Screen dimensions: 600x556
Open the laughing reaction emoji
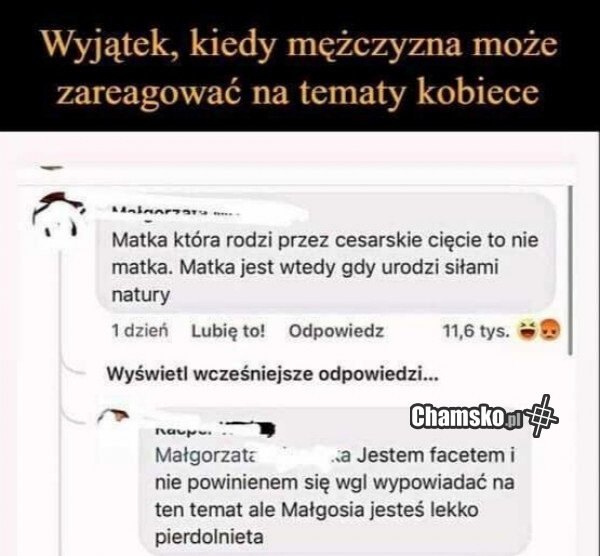tap(527, 331)
